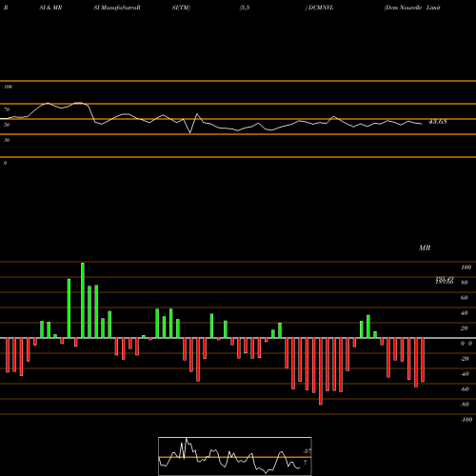Click the MR axis label -60
Screen dimensions: 476x476
(465, 389)
